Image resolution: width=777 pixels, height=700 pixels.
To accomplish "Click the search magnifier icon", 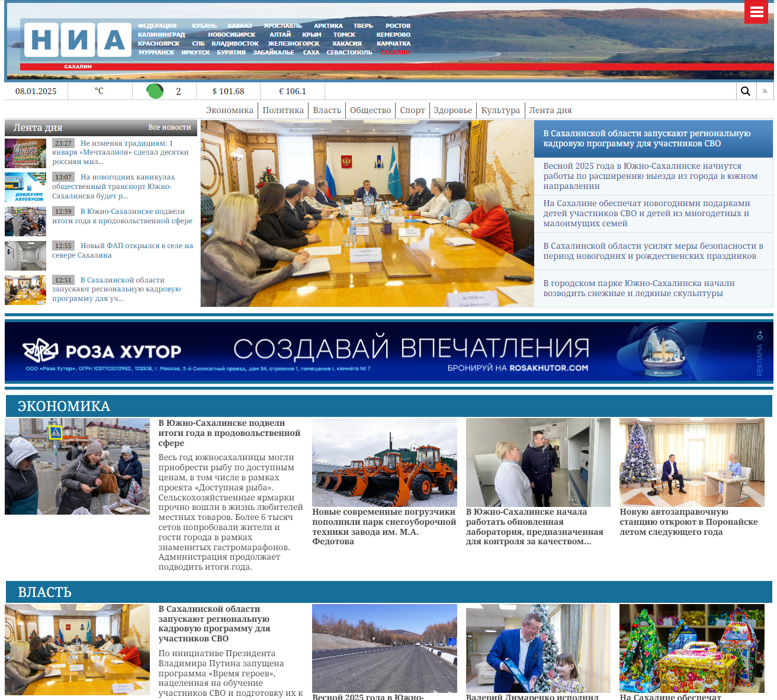I will coord(746,91).
